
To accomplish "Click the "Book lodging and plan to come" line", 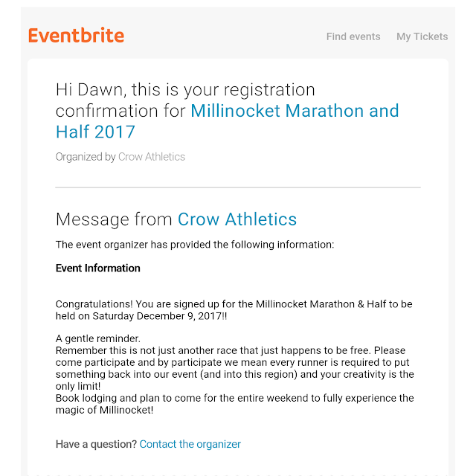I will [x=235, y=398].
